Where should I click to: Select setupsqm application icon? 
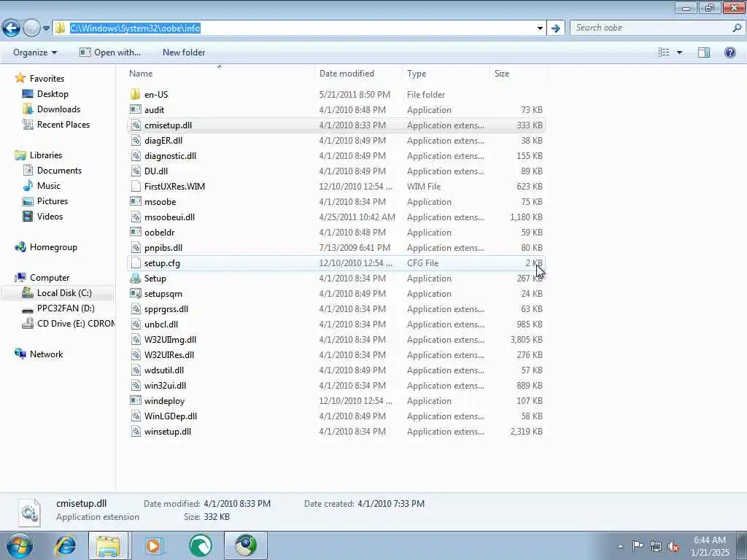click(x=135, y=293)
